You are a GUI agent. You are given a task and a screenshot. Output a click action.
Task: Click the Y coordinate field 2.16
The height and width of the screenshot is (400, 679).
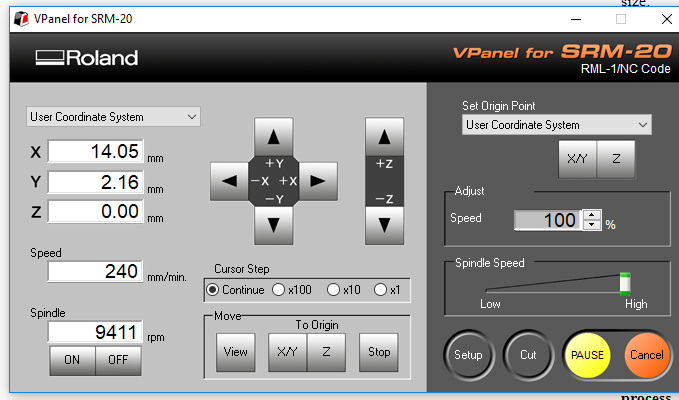tap(95, 182)
